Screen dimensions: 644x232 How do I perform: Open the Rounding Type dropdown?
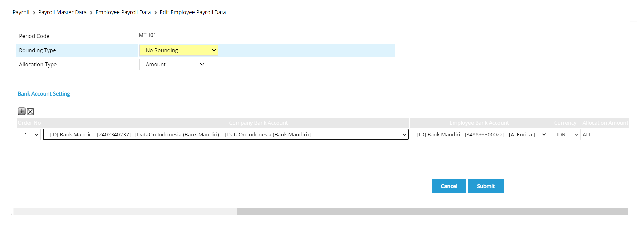coord(178,50)
